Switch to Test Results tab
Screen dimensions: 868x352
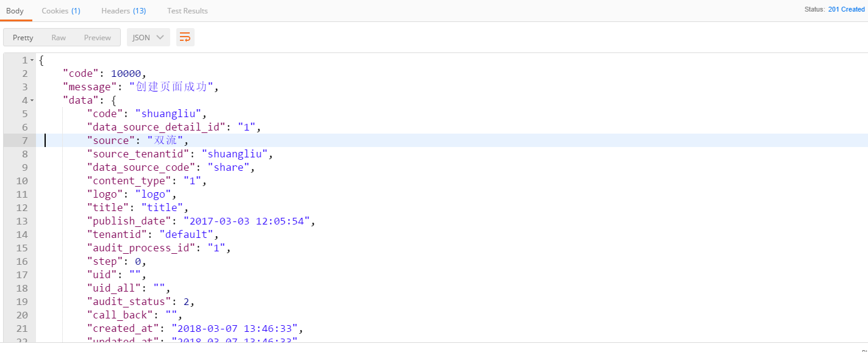pos(187,11)
